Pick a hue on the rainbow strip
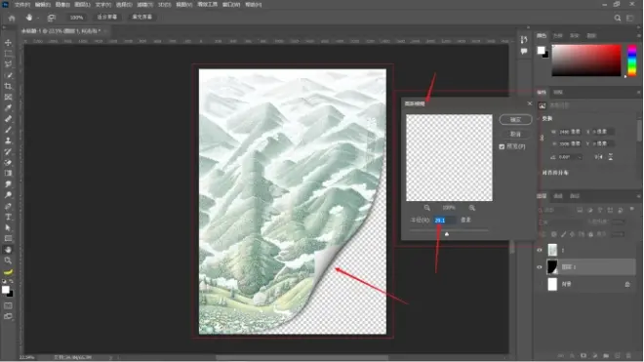This screenshot has height=362, width=644. pyautogui.click(x=632, y=60)
